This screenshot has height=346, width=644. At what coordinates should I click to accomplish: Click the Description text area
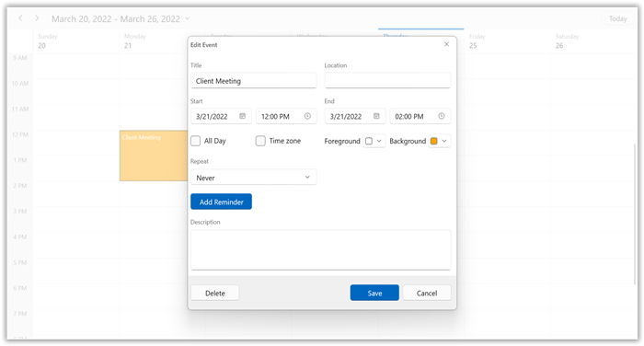click(321, 250)
